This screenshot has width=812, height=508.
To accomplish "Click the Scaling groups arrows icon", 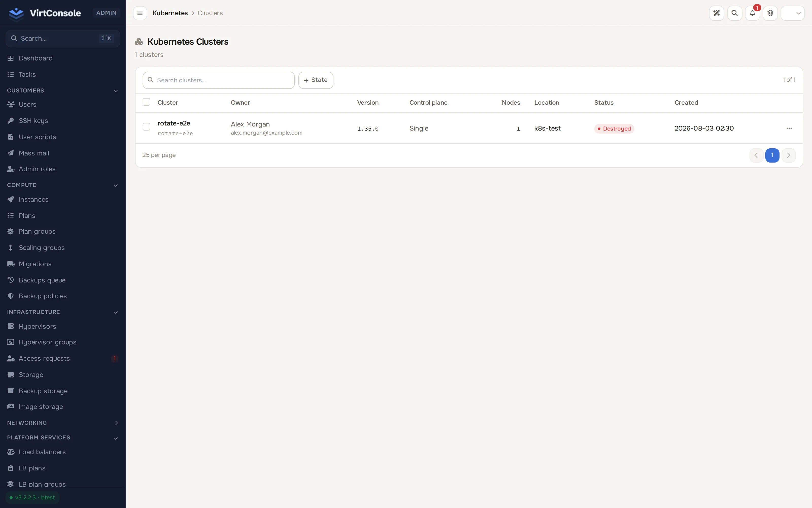I will point(11,248).
